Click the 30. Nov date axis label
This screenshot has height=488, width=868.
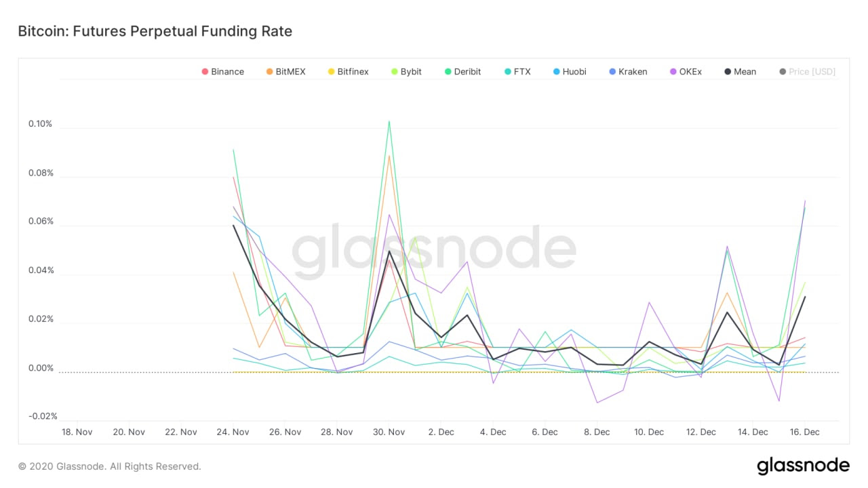tap(389, 432)
